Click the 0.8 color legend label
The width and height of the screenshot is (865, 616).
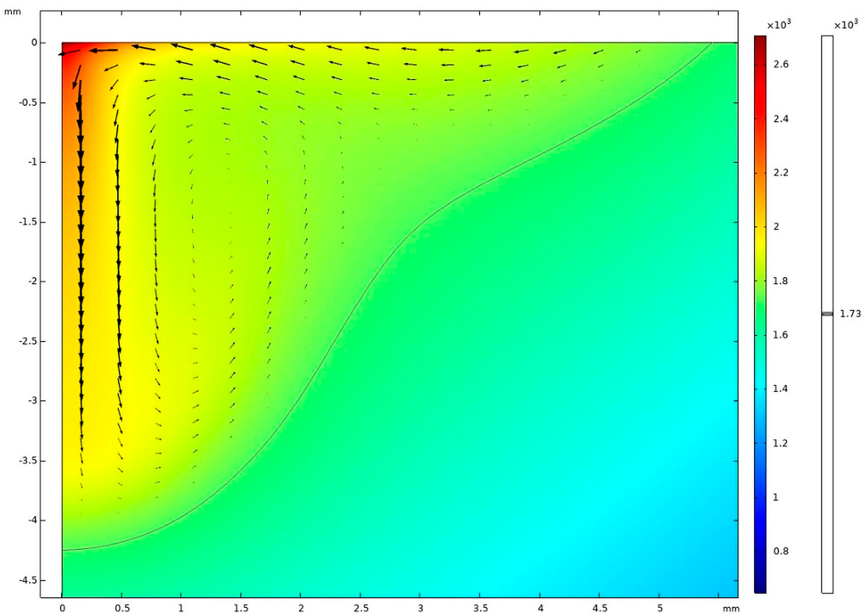(781, 551)
